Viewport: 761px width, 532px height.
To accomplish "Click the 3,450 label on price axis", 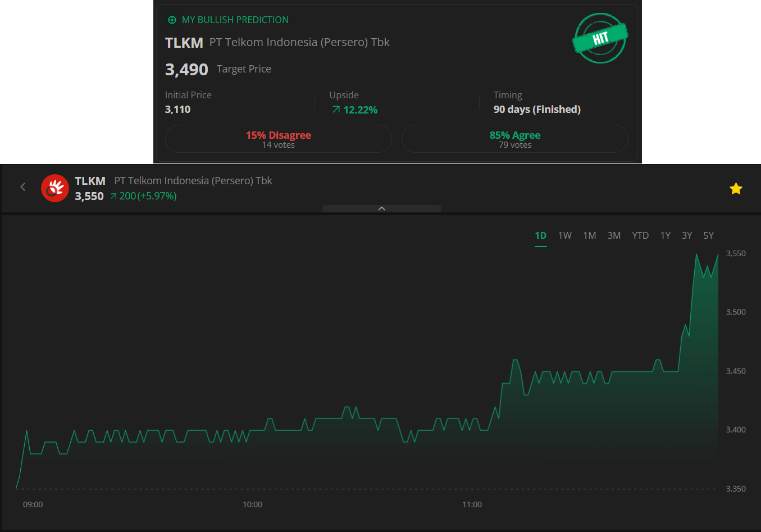I will point(736,371).
